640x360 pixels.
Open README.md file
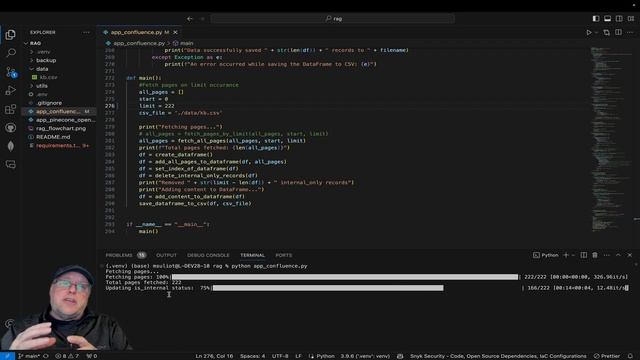coord(53,137)
